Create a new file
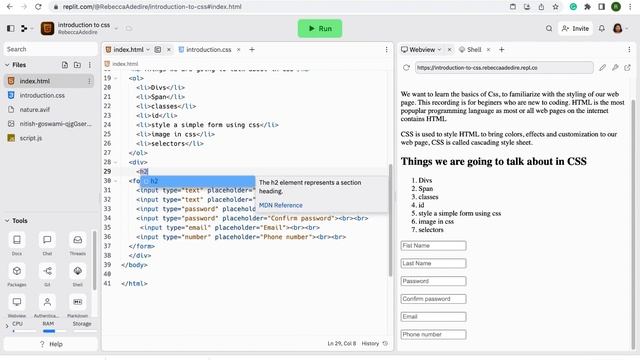 pyautogui.click(x=64, y=65)
